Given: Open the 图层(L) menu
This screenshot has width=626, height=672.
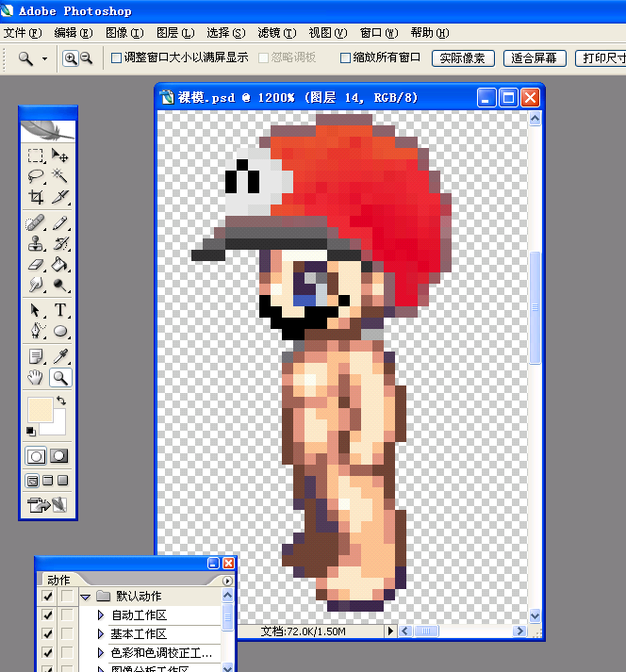Looking at the screenshot, I should coord(175,33).
